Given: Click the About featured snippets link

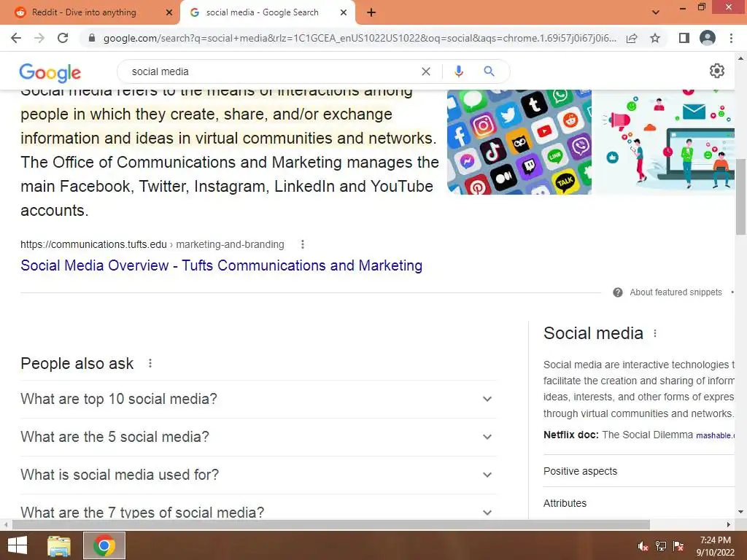Looking at the screenshot, I should (x=676, y=292).
